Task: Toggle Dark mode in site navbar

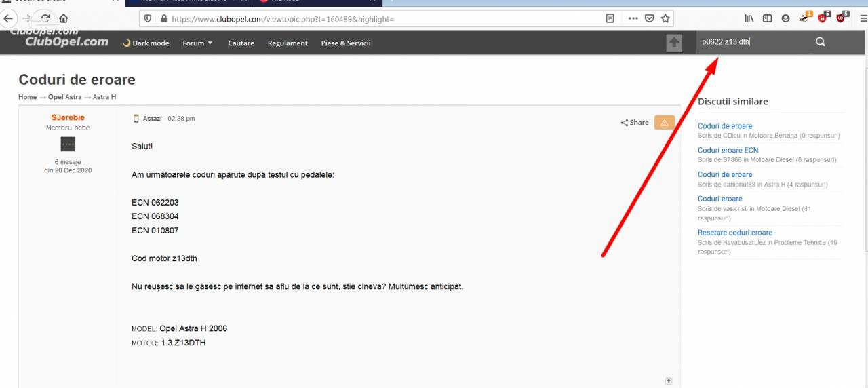Action: (x=148, y=43)
